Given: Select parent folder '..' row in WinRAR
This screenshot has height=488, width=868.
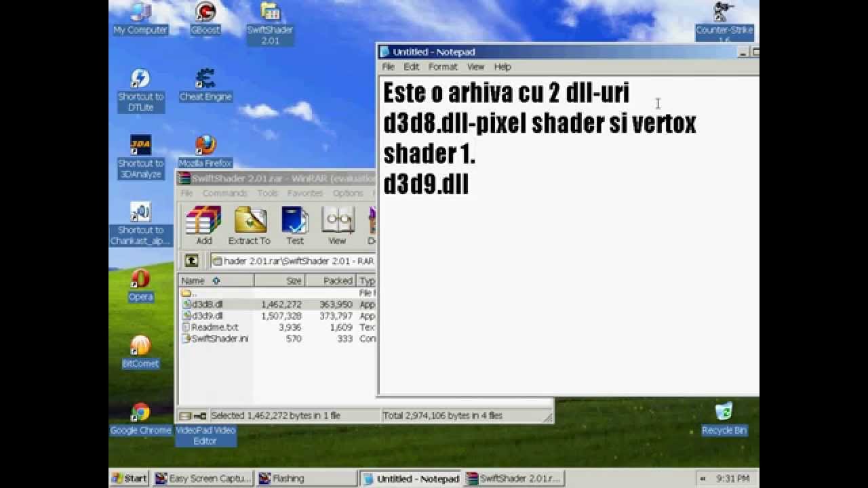Looking at the screenshot, I should click(277, 293).
